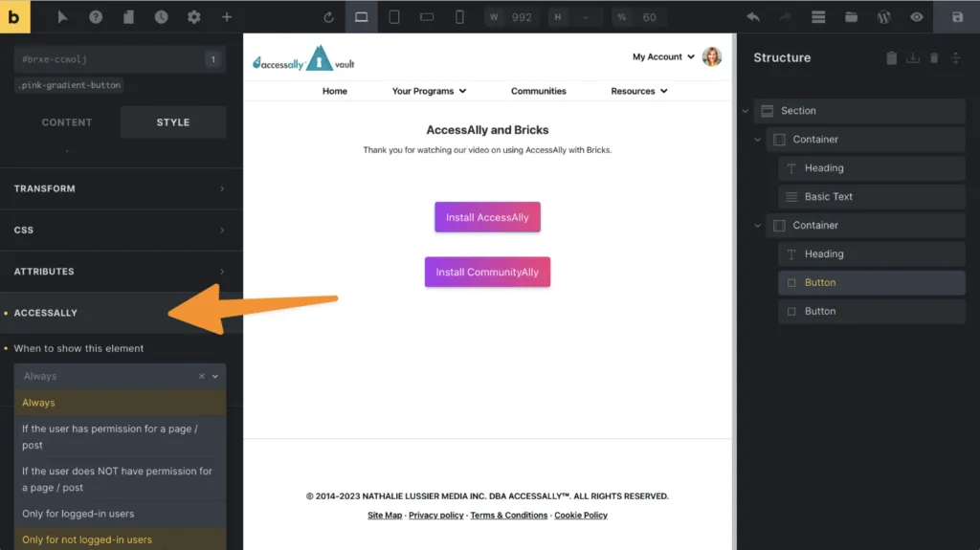Save the page with save icon

pyautogui.click(x=957, y=17)
